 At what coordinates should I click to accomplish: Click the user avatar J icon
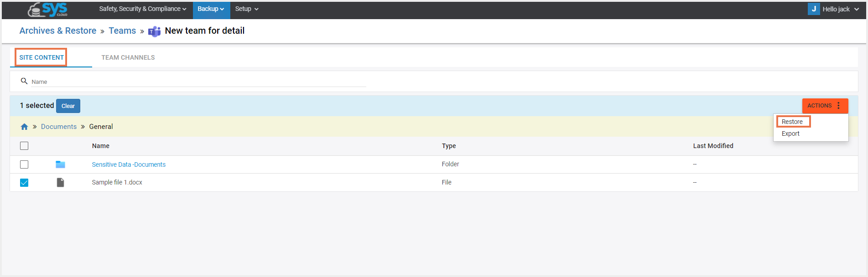(x=814, y=9)
